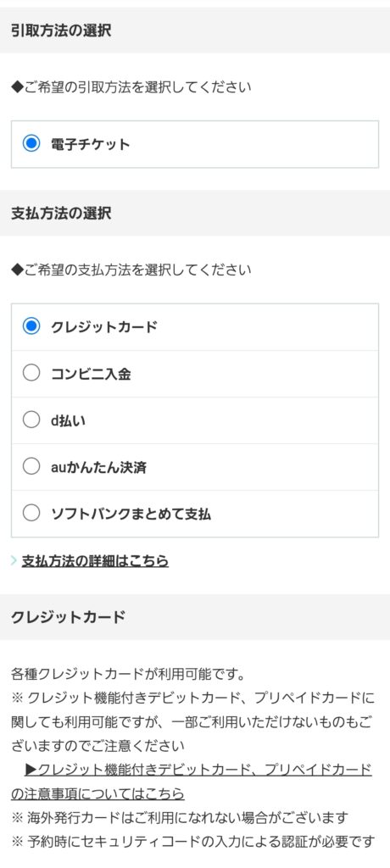Open the クレジット機能付きデビットカード注意事項 link
The image size is (390, 868).
tap(191, 782)
